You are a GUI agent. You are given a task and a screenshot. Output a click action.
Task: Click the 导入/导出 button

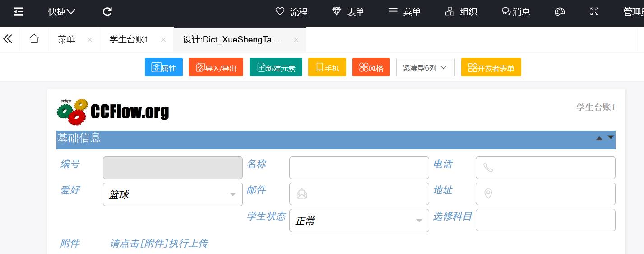pos(216,67)
